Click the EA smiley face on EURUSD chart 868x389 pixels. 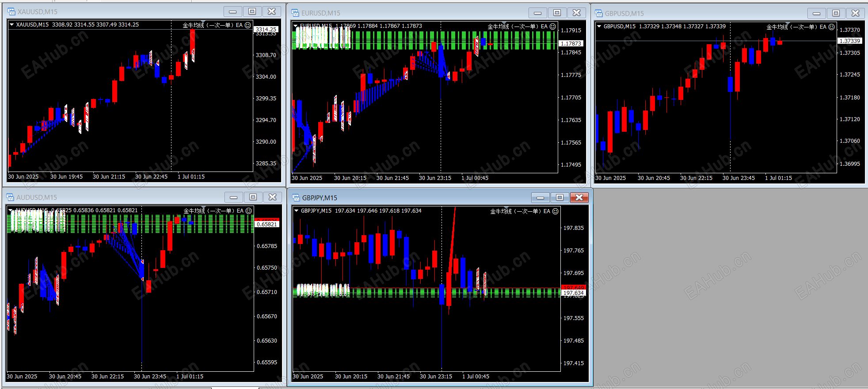click(553, 27)
